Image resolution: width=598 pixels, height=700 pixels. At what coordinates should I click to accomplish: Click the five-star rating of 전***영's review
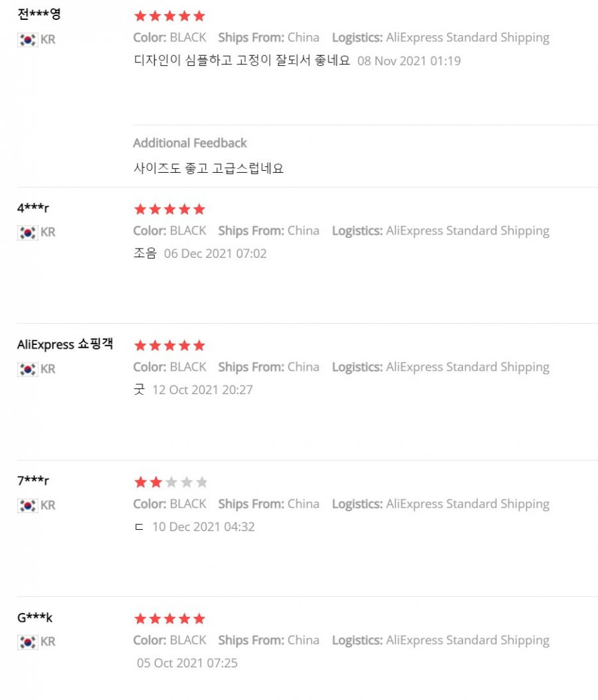tap(169, 17)
